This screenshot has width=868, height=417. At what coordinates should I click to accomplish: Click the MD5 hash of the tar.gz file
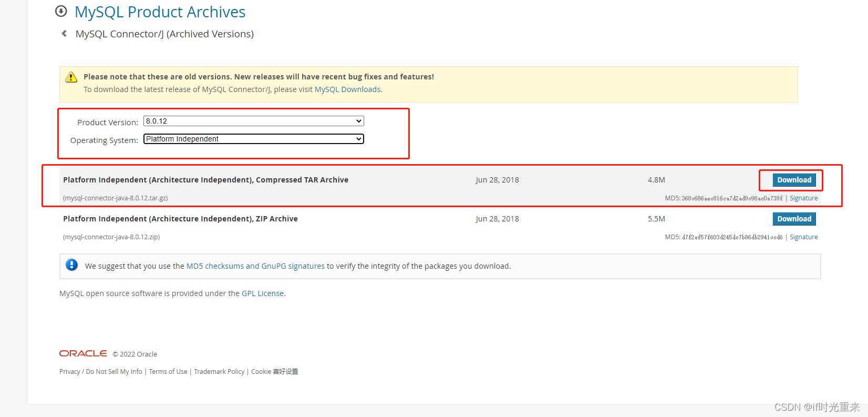point(732,198)
